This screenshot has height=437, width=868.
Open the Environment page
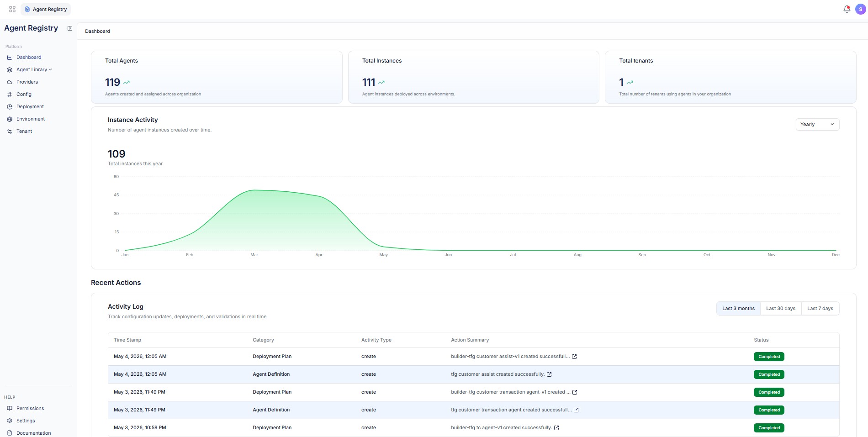(x=31, y=119)
